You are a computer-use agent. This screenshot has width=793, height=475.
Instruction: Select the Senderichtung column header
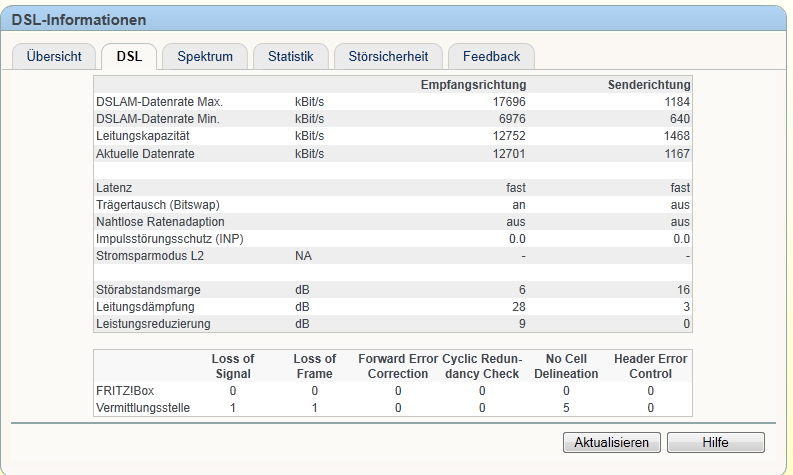coord(649,84)
